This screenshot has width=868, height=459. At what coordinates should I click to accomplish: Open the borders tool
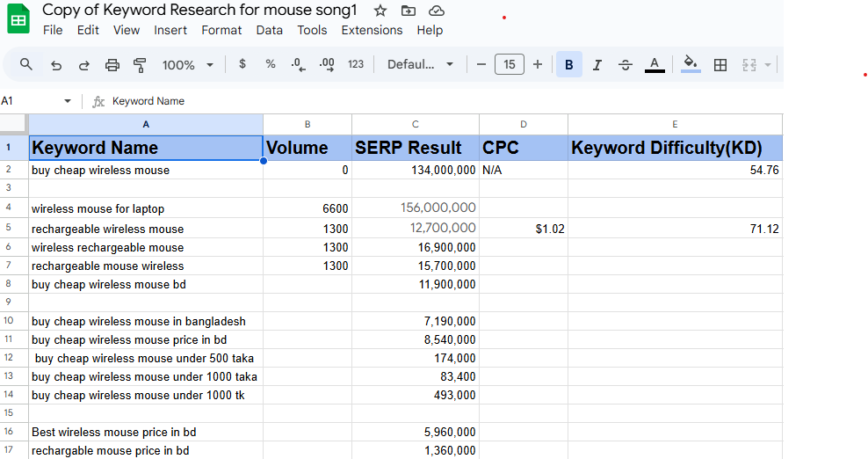(x=720, y=65)
